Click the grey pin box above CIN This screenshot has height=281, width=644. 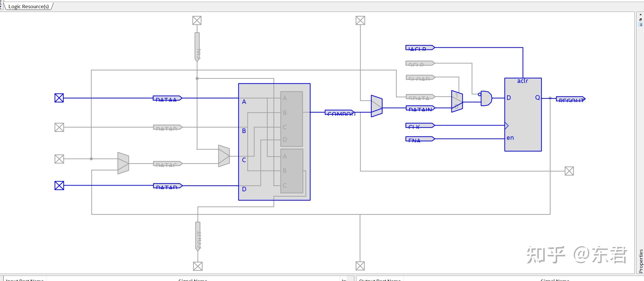pos(197,20)
